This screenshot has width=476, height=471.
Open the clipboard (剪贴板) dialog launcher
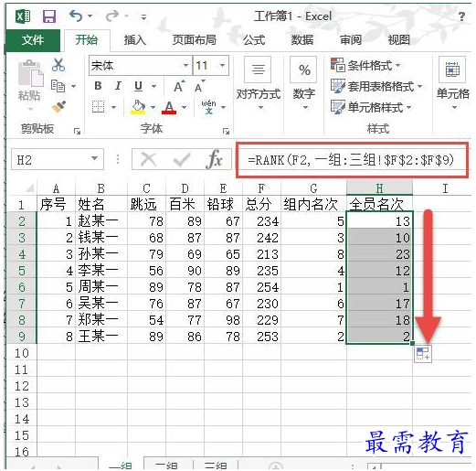(77, 132)
